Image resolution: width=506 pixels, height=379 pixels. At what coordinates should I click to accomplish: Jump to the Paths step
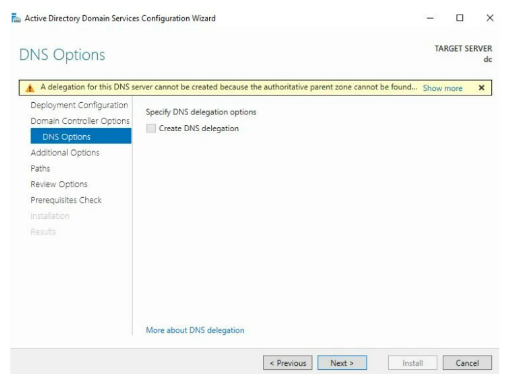point(40,168)
